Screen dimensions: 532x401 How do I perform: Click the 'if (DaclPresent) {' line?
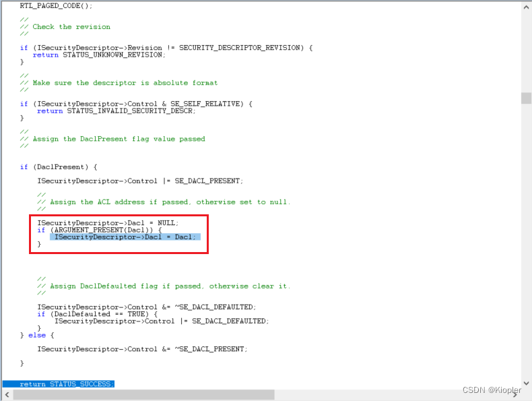(59, 167)
